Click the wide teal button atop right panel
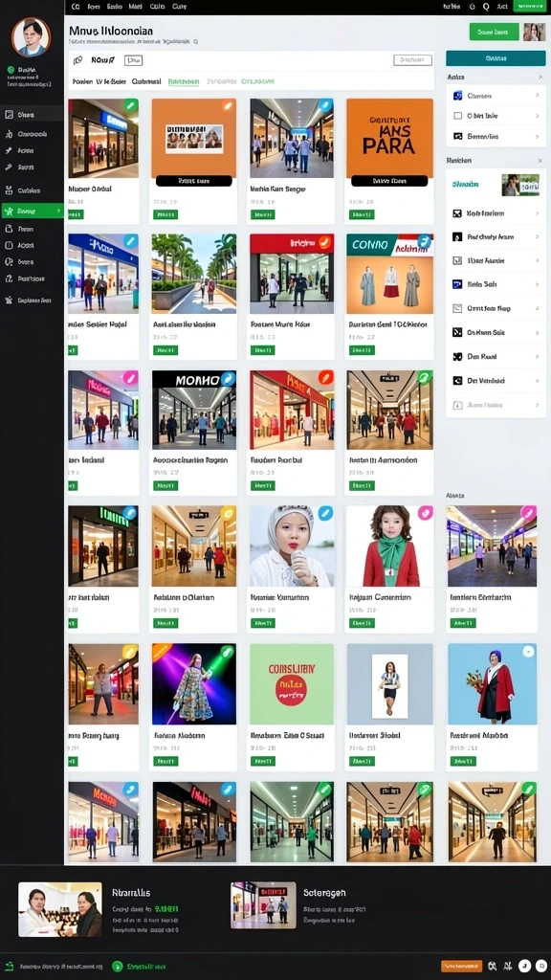 pyautogui.click(x=496, y=58)
